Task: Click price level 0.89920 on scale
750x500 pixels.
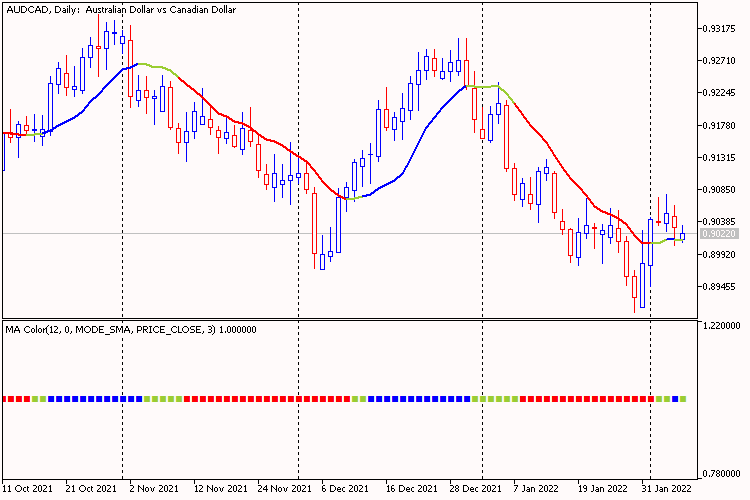Action: [719, 255]
